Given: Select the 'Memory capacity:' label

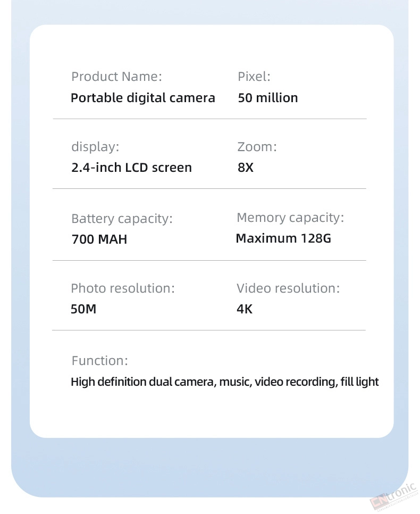Looking at the screenshot, I should (x=290, y=217).
